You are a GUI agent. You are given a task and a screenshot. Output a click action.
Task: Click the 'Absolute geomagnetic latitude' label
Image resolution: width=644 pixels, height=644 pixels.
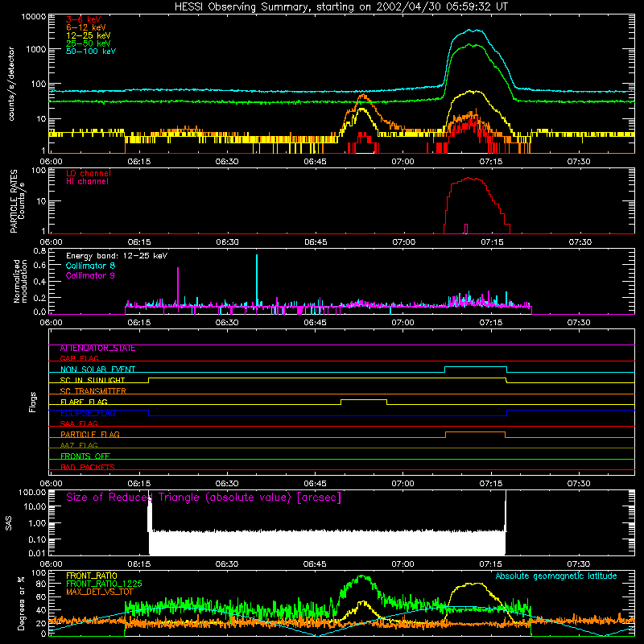click(x=556, y=576)
